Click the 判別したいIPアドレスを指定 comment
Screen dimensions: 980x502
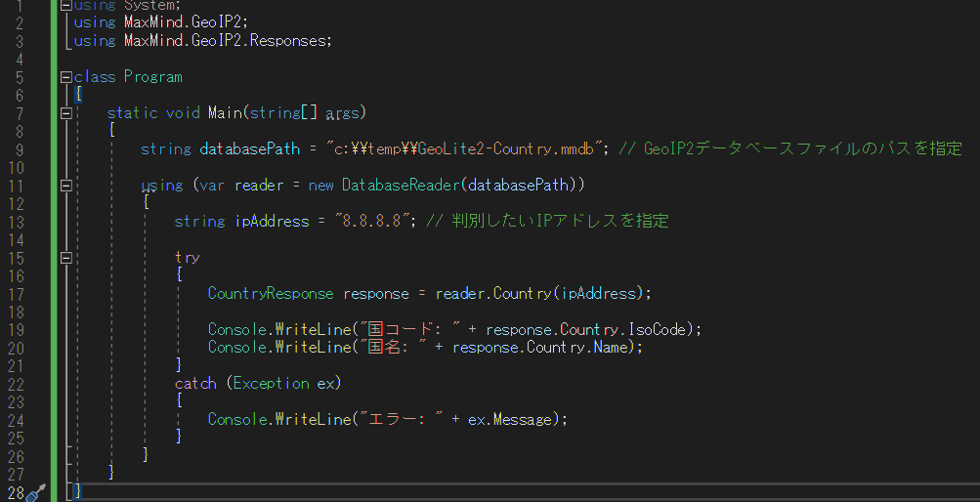[547, 221]
